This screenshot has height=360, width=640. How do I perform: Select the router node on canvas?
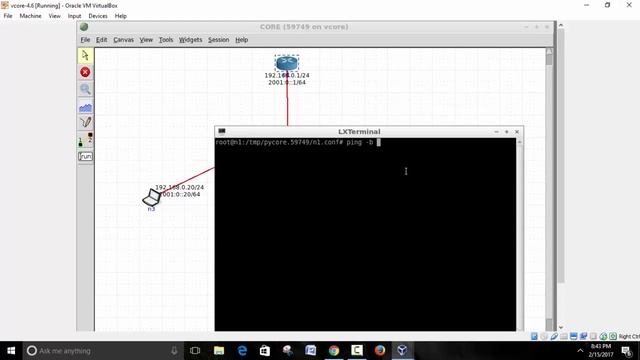coord(287,63)
